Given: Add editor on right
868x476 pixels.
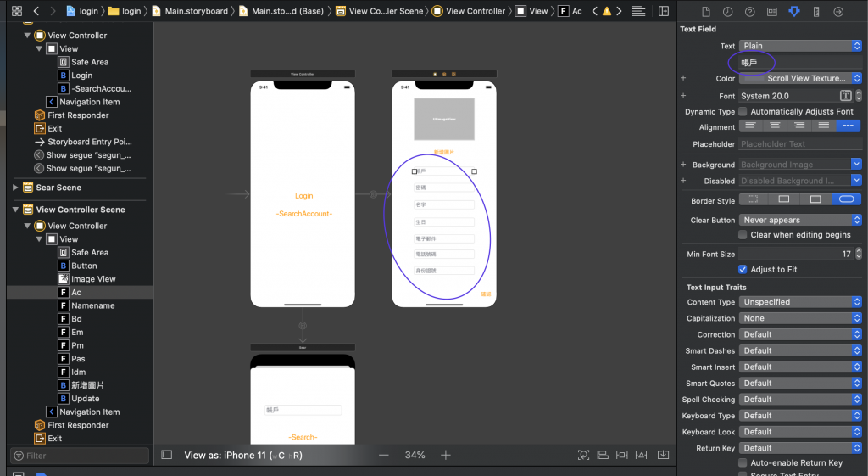Looking at the screenshot, I should tap(663, 11).
